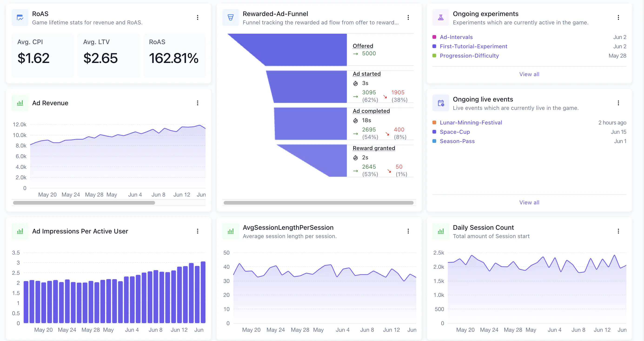
Task: Click the Ad completed funnel segment
Action: coord(311,124)
